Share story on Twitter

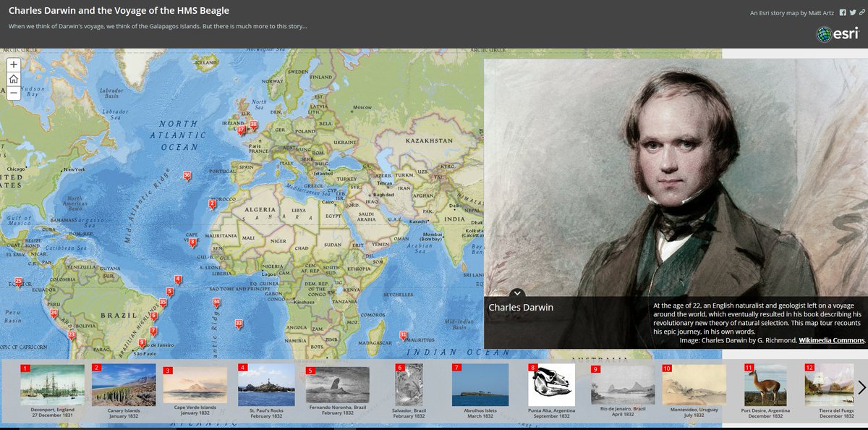click(x=851, y=12)
